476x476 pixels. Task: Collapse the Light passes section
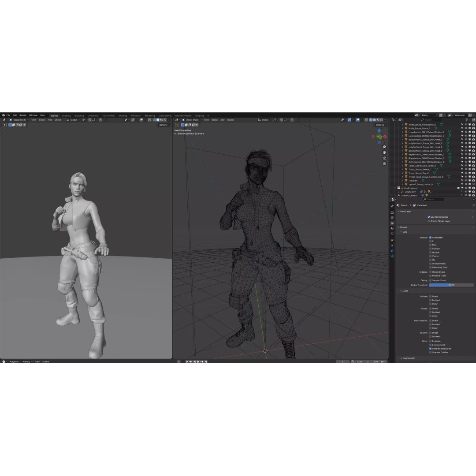click(x=401, y=291)
